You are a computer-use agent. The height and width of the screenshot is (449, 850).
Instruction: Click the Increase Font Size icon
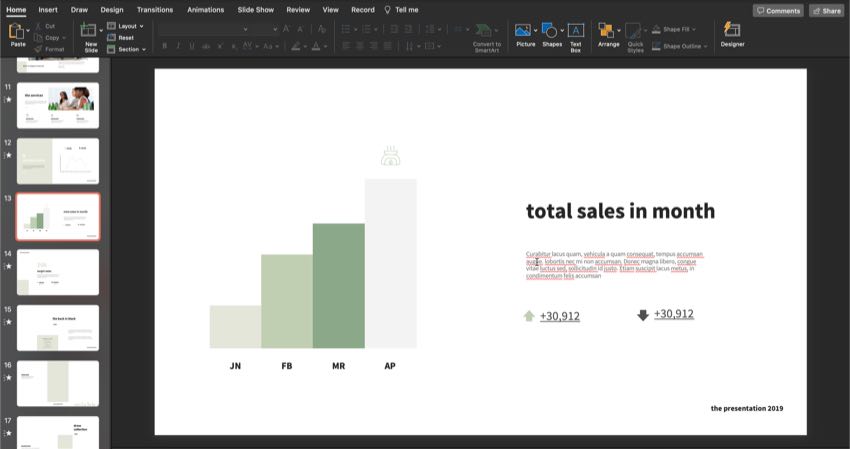click(287, 29)
